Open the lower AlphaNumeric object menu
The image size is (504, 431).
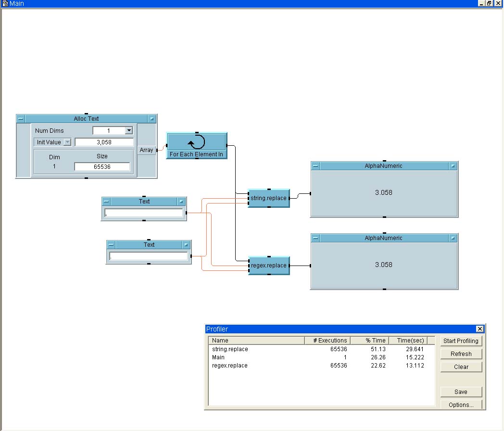click(x=315, y=238)
